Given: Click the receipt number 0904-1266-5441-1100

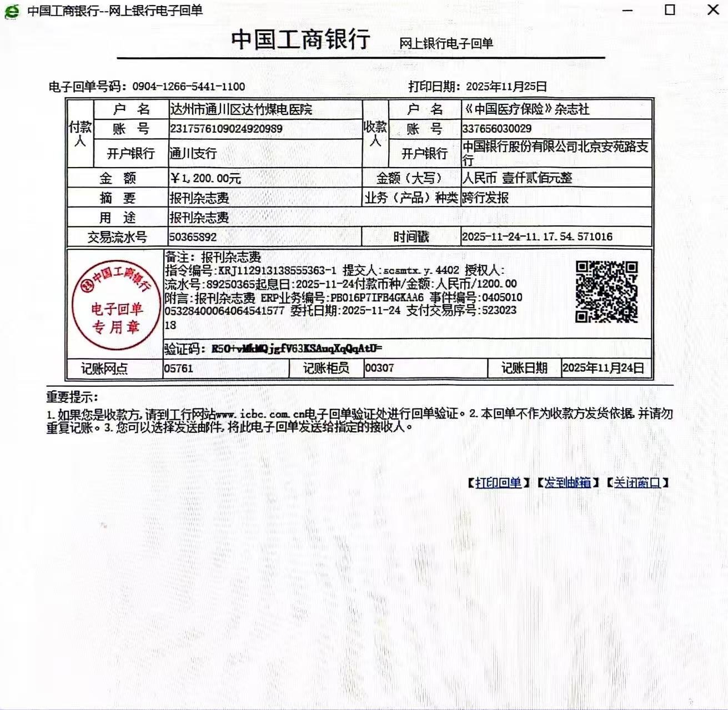Looking at the screenshot, I should (x=188, y=87).
